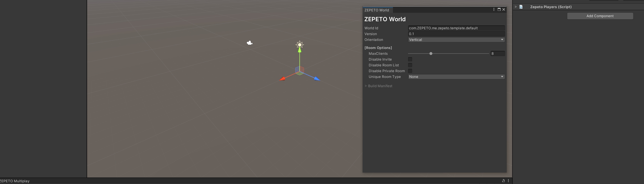The height and width of the screenshot is (184, 644).
Task: Click the MaxClients slider handle
Action: coord(431,53)
